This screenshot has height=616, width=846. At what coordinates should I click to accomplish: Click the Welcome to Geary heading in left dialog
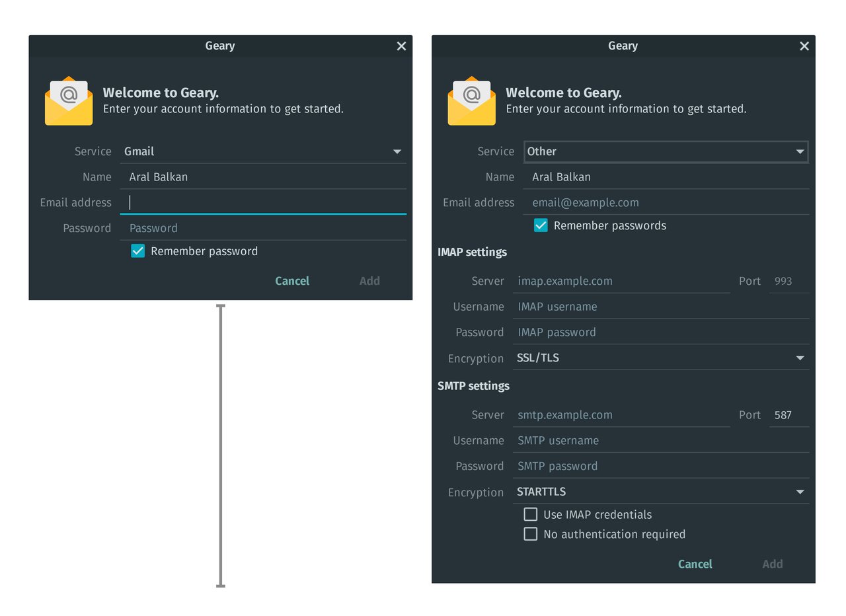click(161, 93)
